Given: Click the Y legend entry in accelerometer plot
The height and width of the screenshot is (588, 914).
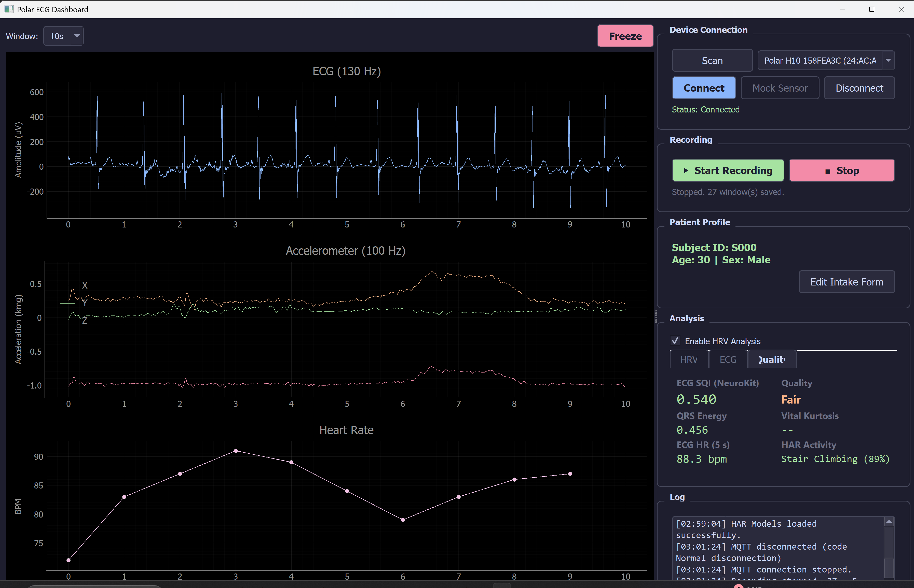Looking at the screenshot, I should pos(85,303).
